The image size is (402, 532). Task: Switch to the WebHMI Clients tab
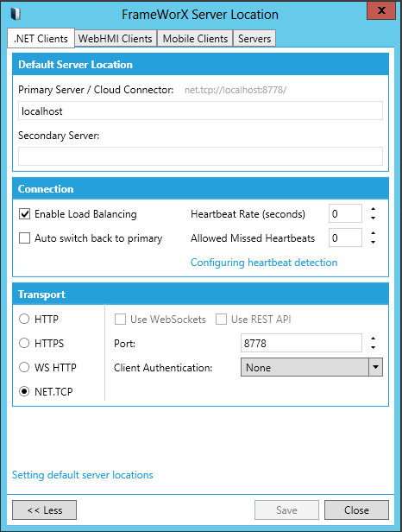point(116,38)
